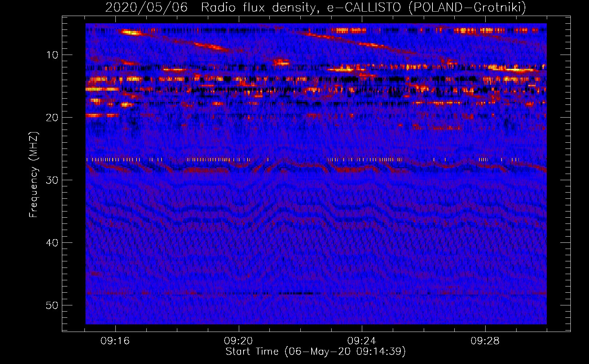589x364 pixels.
Task: Click the 'Start Time (06-May-20 09:14:39)' axis label
Action: (x=316, y=352)
